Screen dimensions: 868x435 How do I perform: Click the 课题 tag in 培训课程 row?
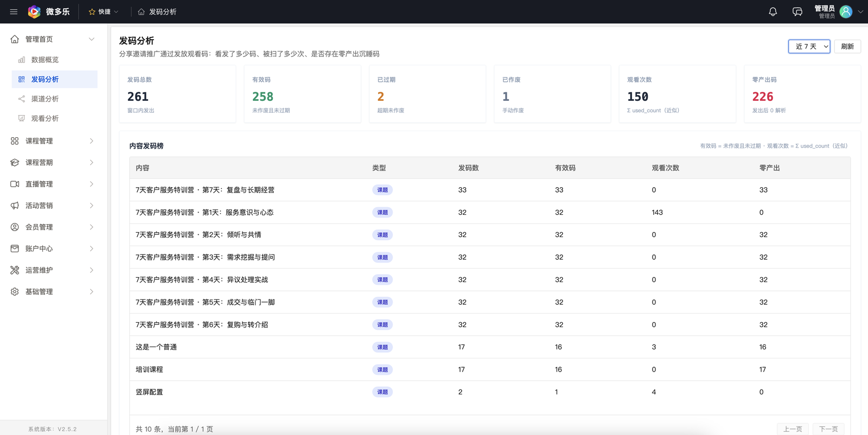point(382,369)
